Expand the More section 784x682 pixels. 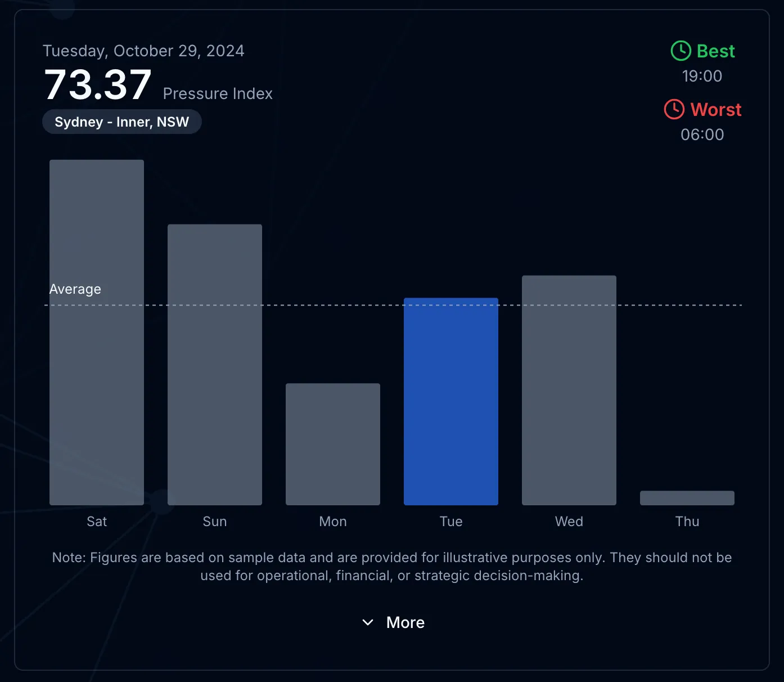[x=405, y=622]
